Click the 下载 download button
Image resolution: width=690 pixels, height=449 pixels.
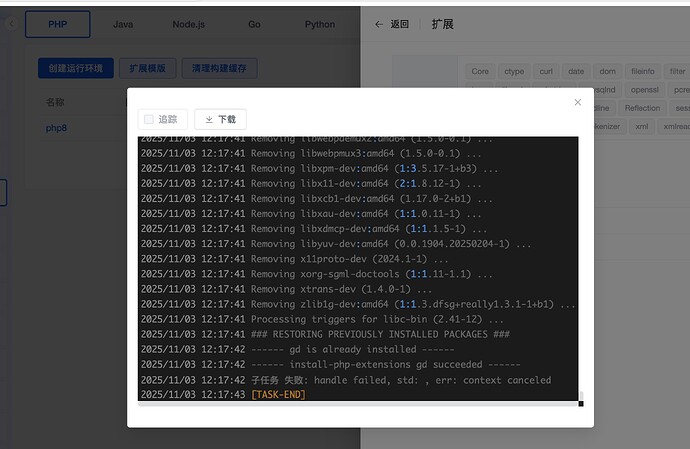[220, 119]
